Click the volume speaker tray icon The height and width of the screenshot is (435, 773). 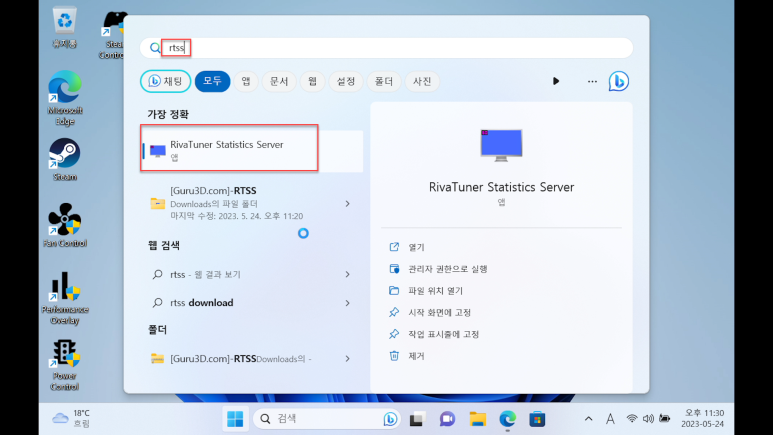pos(648,419)
